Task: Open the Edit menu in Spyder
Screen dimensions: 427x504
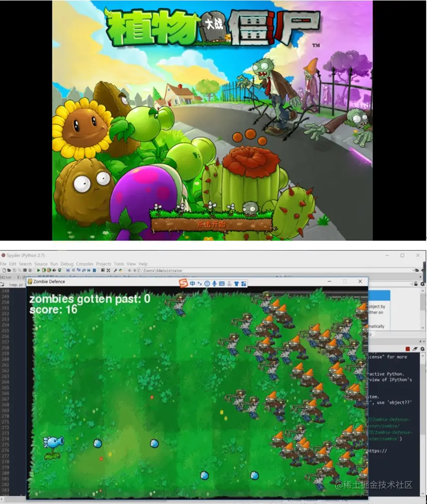Action: pyautogui.click(x=13, y=264)
